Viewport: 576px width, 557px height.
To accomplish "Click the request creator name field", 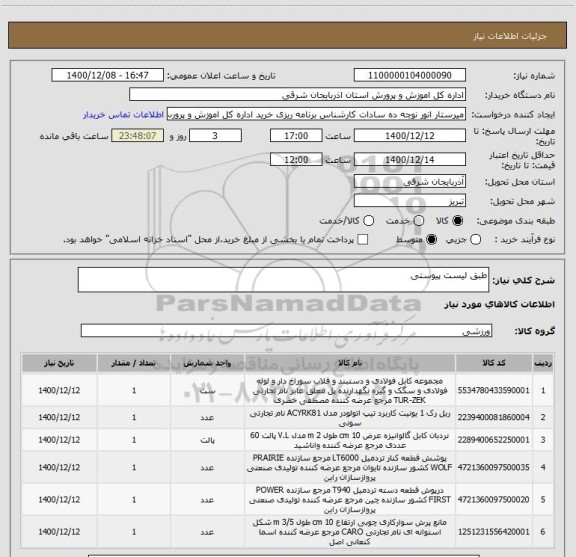I will [x=316, y=114].
